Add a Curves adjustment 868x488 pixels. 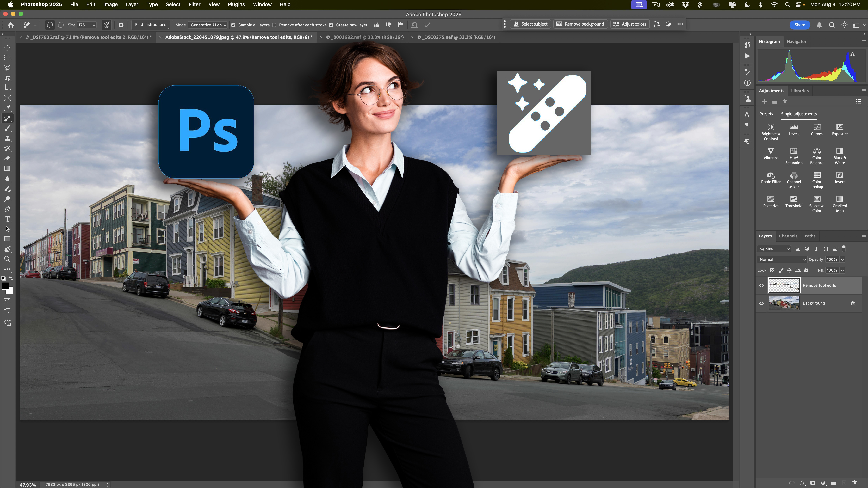pyautogui.click(x=817, y=128)
